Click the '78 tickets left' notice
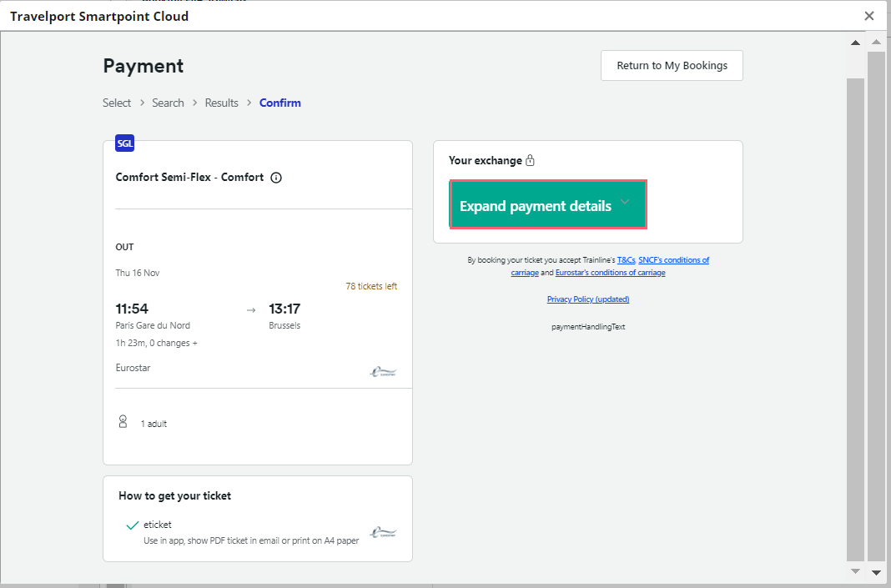 tap(371, 286)
